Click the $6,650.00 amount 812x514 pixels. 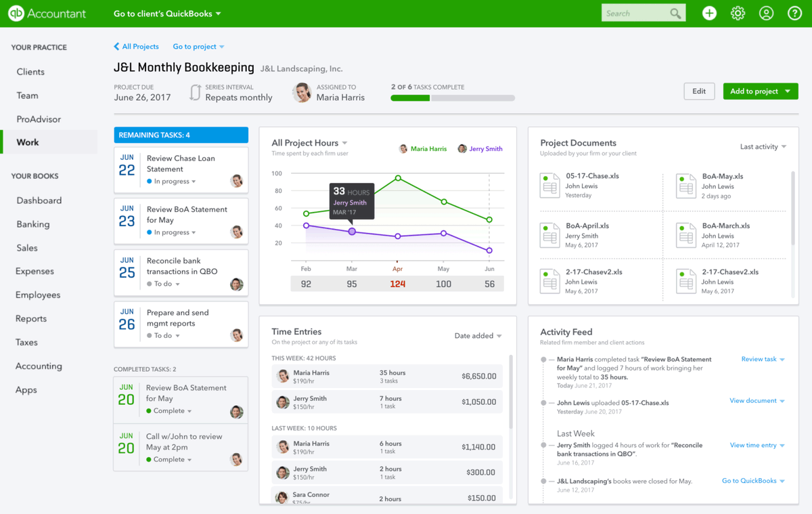click(479, 377)
